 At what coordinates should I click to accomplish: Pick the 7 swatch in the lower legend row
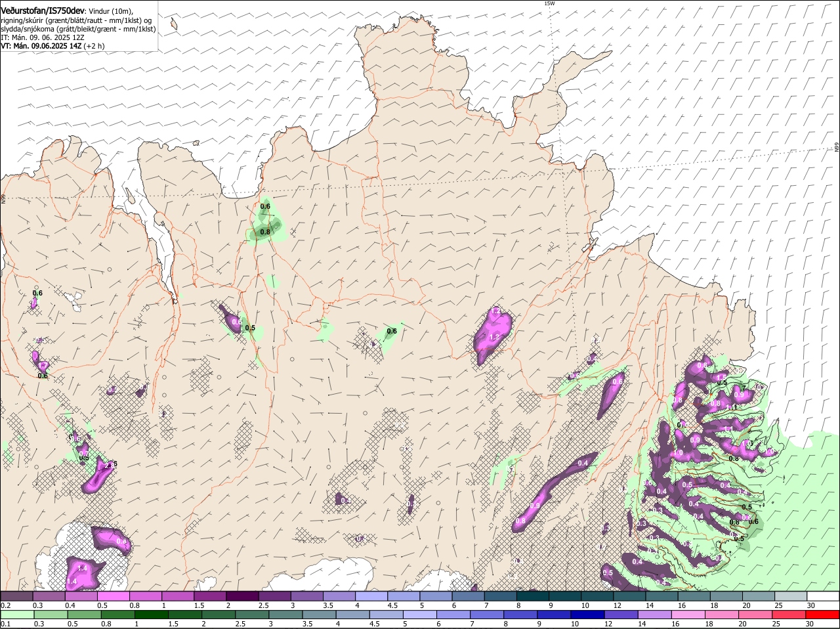(x=487, y=615)
